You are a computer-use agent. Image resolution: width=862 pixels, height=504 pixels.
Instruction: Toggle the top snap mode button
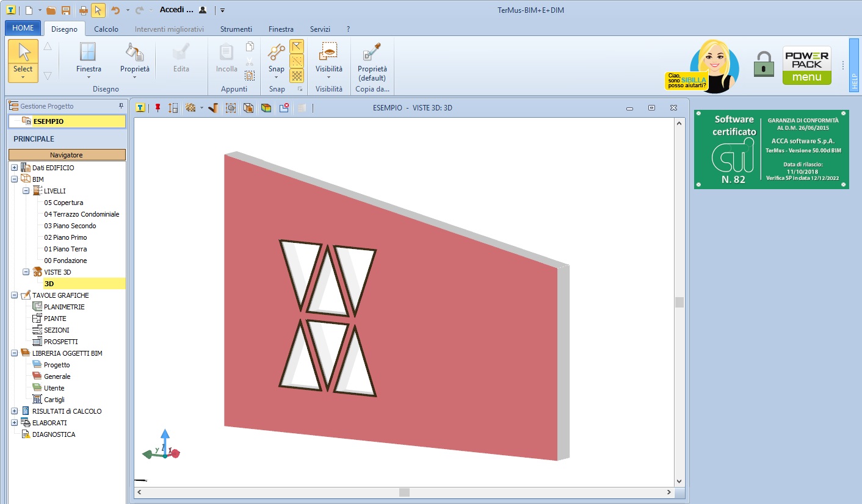pos(297,46)
